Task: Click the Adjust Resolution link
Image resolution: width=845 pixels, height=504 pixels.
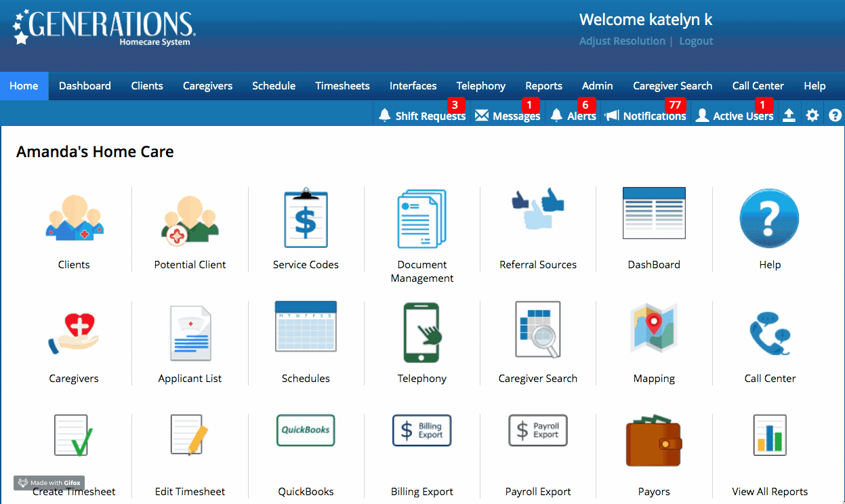Action: (x=622, y=41)
